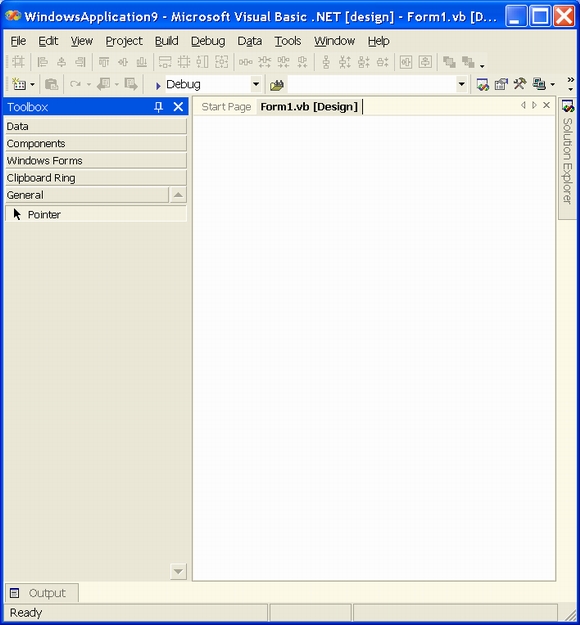Close the Toolbox panel
This screenshot has height=625, width=580.
(x=178, y=107)
